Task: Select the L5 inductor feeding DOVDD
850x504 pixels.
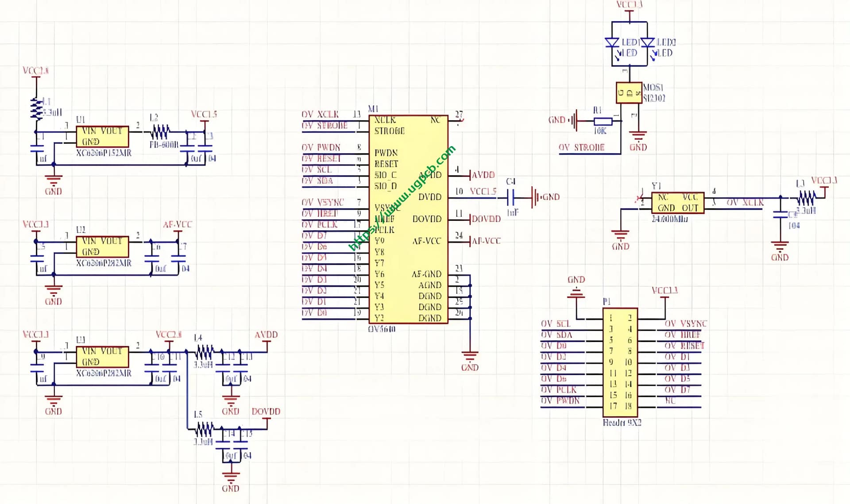Action: 204,429
